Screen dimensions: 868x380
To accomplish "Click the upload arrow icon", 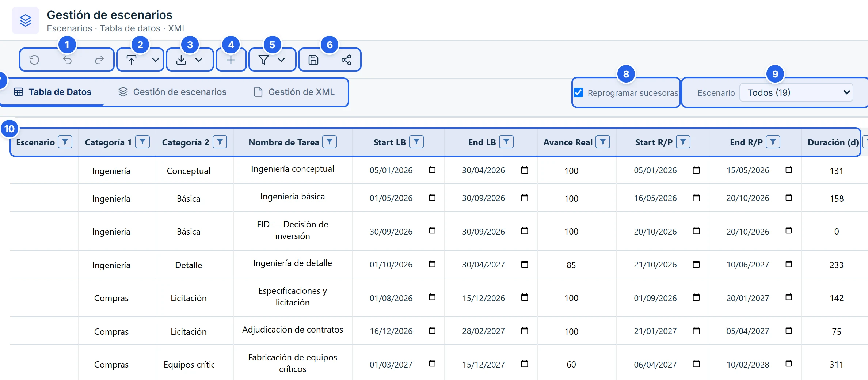I will pos(132,60).
